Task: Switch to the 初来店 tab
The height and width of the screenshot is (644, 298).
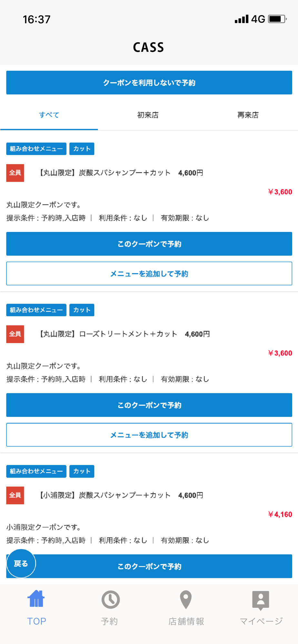Action: 148,115
